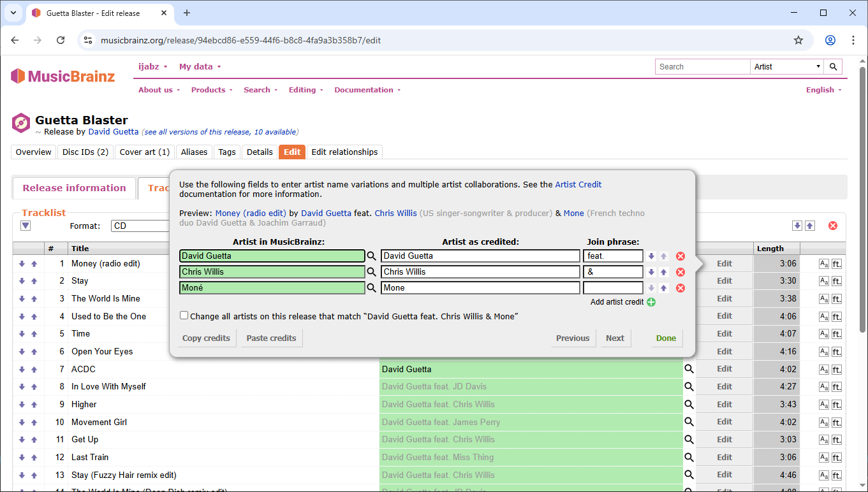Switch to Disc IDs (2) tab
The height and width of the screenshot is (492, 868).
pos(85,152)
